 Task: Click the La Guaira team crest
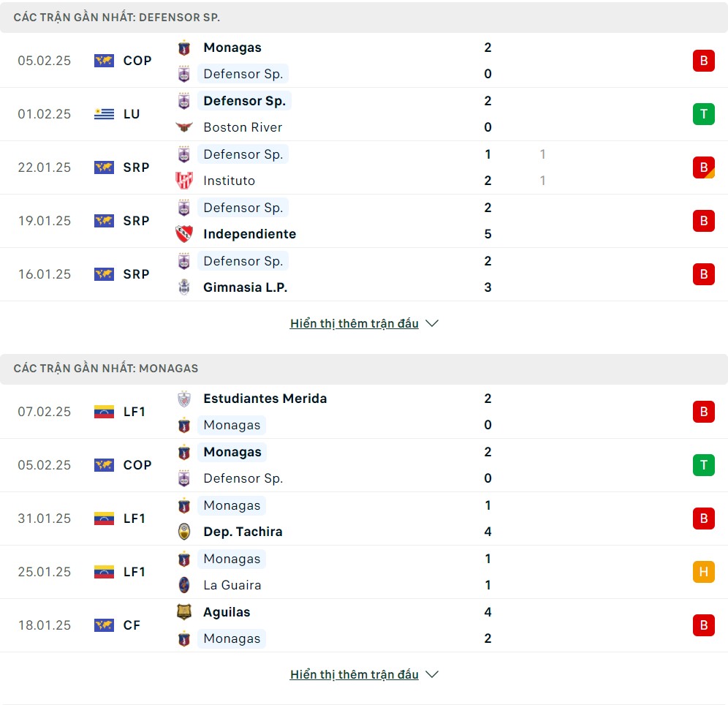click(x=184, y=585)
